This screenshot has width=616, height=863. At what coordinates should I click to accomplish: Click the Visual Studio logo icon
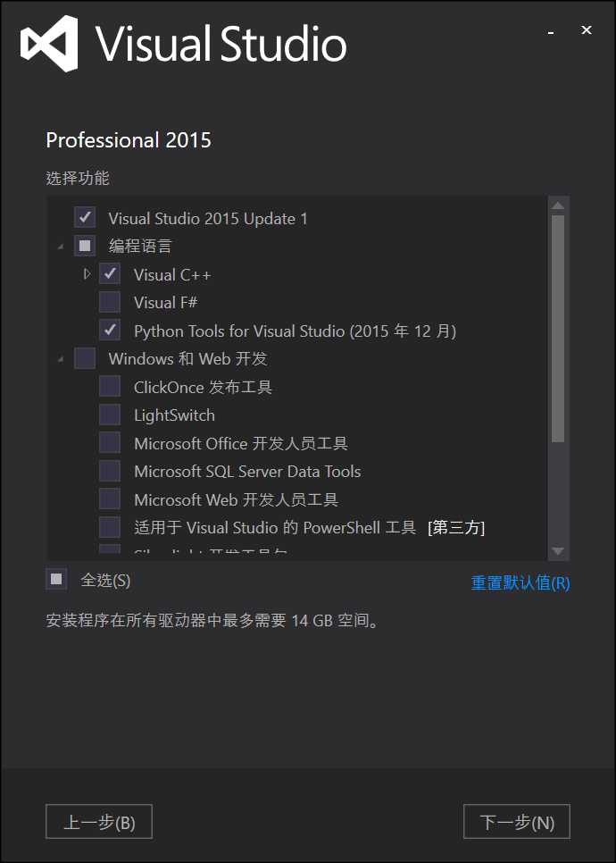click(x=49, y=44)
